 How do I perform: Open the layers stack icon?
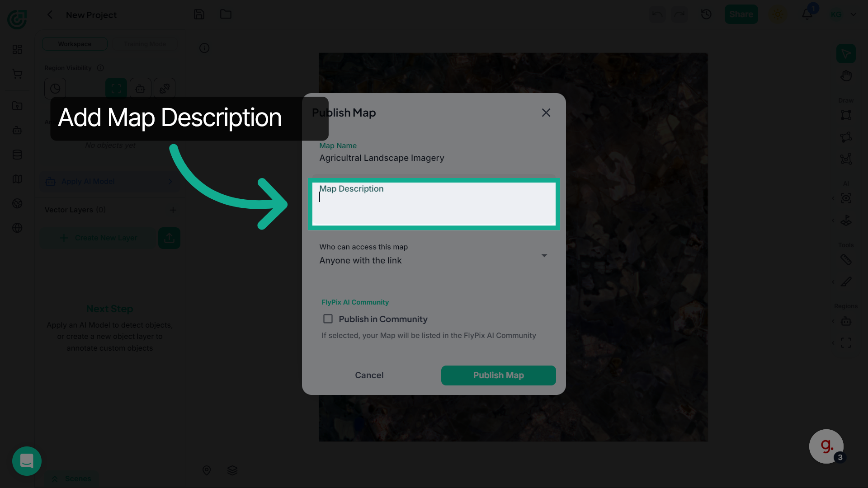tap(232, 470)
